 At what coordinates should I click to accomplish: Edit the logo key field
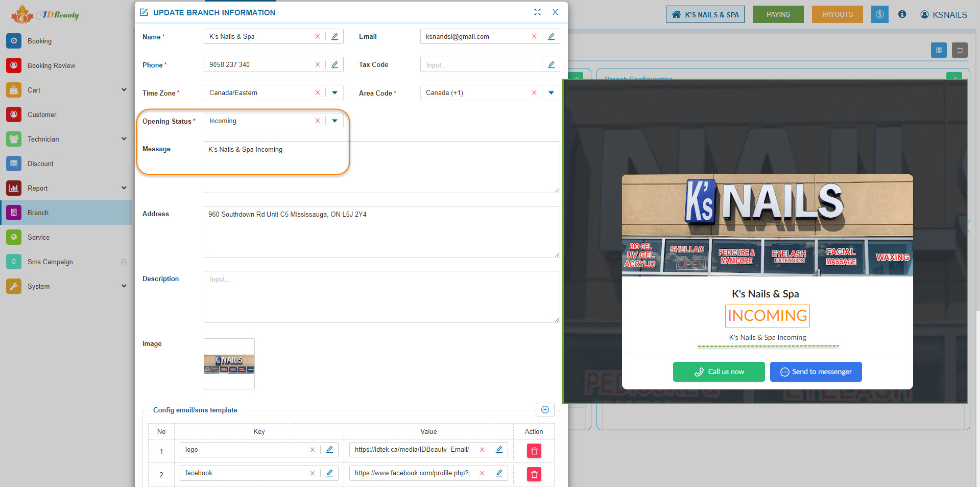(330, 450)
